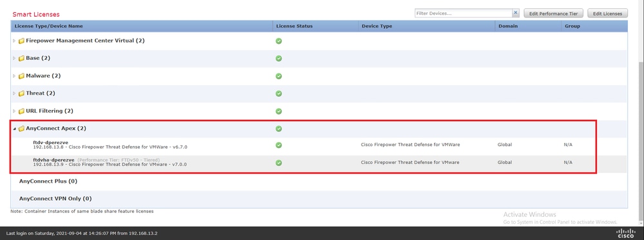Image resolution: width=644 pixels, height=240 pixels.
Task: Click the Malware folder icon
Action: click(x=21, y=76)
